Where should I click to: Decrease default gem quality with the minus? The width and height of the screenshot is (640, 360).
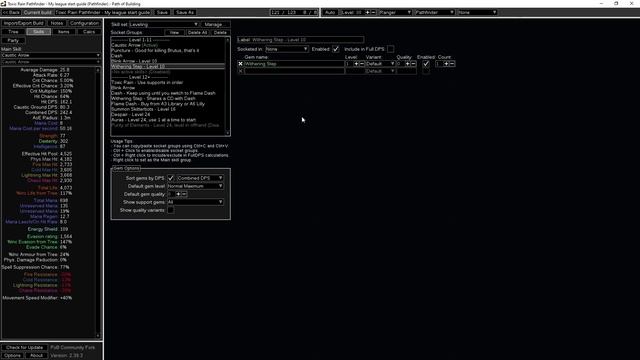pyautogui.click(x=184, y=194)
